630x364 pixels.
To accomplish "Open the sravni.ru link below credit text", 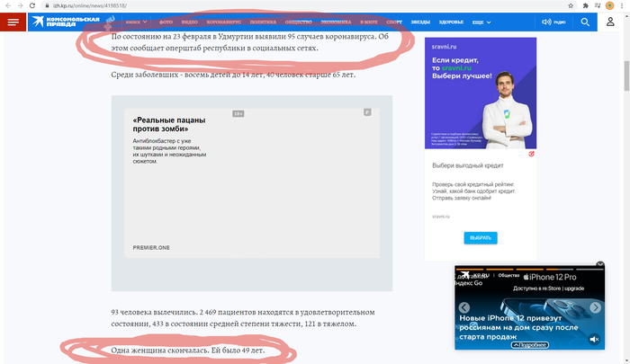I will pyautogui.click(x=441, y=217).
